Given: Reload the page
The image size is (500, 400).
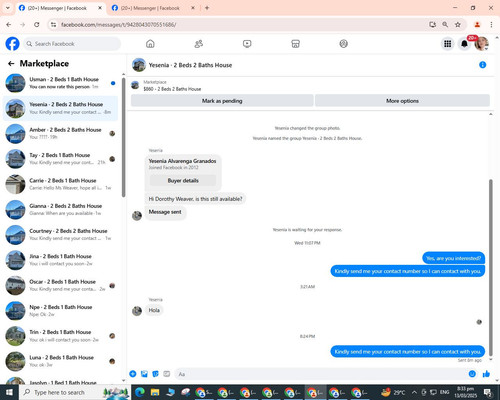Looking at the screenshot, I should (37, 25).
